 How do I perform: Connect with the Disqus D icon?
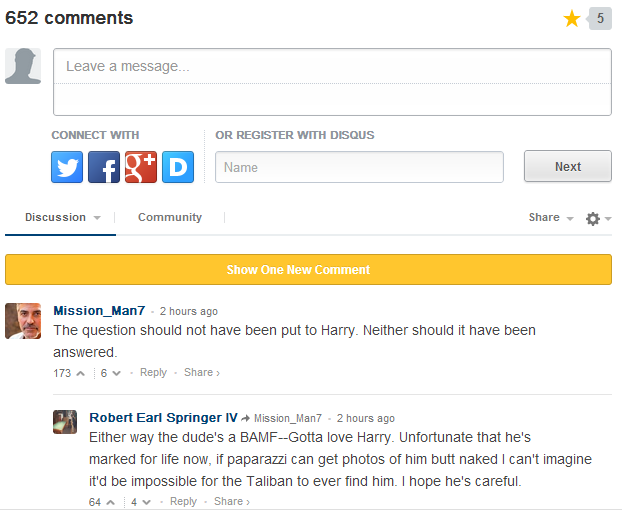(x=178, y=167)
